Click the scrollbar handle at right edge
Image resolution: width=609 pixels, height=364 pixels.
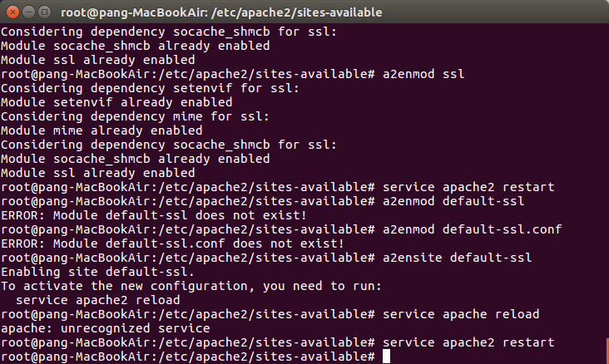tap(607, 351)
